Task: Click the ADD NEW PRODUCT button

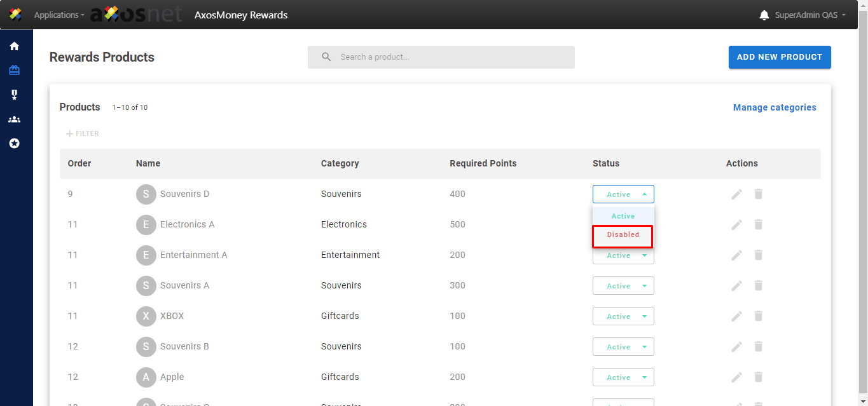Action: (x=779, y=57)
